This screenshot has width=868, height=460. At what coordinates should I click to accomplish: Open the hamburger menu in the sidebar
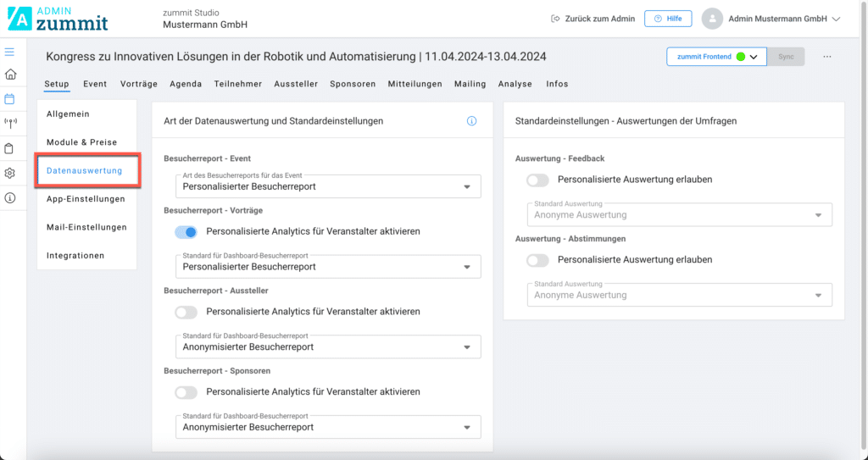click(10, 52)
